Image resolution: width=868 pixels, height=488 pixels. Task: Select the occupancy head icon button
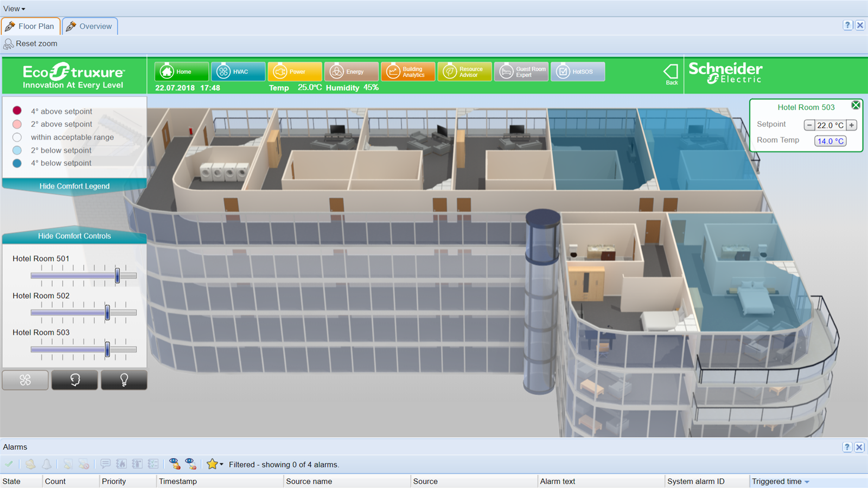(x=75, y=380)
